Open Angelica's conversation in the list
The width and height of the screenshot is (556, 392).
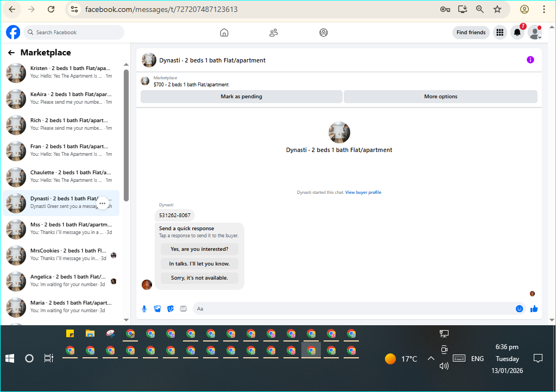61,281
